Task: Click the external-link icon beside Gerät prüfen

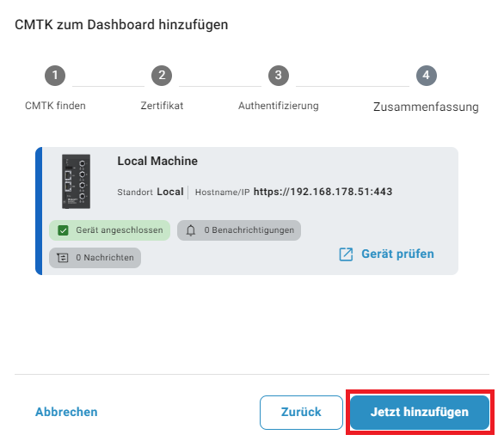Action: click(x=347, y=254)
